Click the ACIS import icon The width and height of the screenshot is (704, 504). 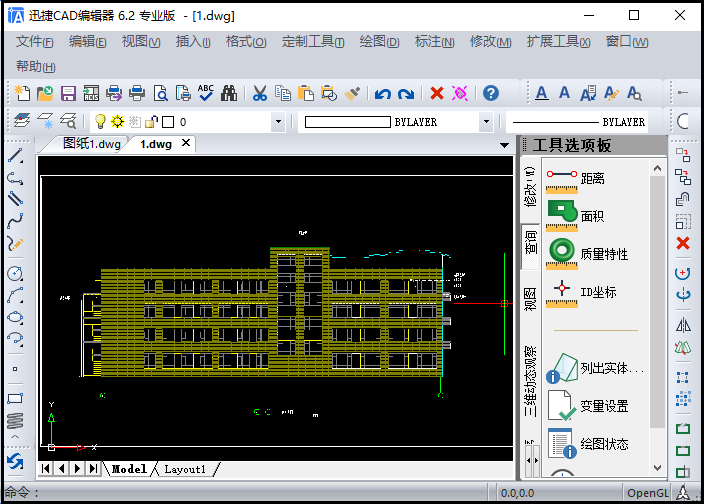click(91, 93)
